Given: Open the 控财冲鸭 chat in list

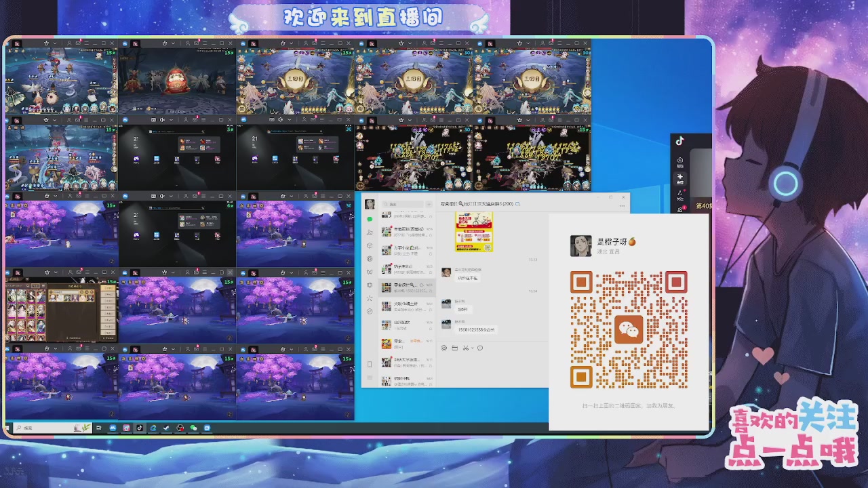Looking at the screenshot, I should click(407, 381).
